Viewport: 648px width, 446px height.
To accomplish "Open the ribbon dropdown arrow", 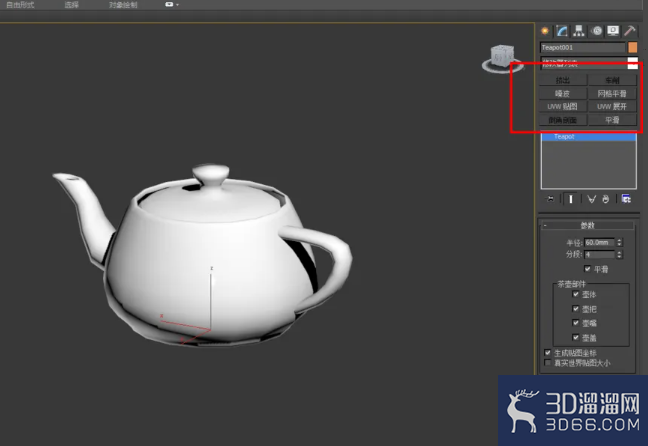I will pyautogui.click(x=178, y=5).
